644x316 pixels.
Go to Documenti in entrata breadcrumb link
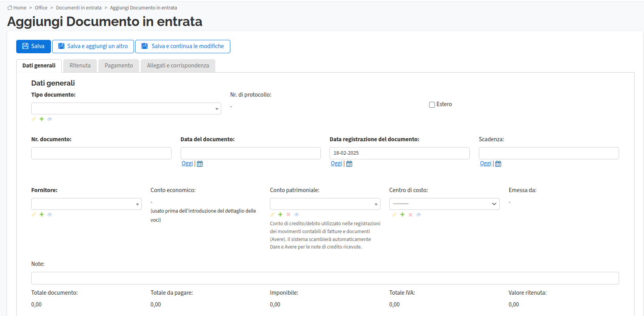[79, 8]
